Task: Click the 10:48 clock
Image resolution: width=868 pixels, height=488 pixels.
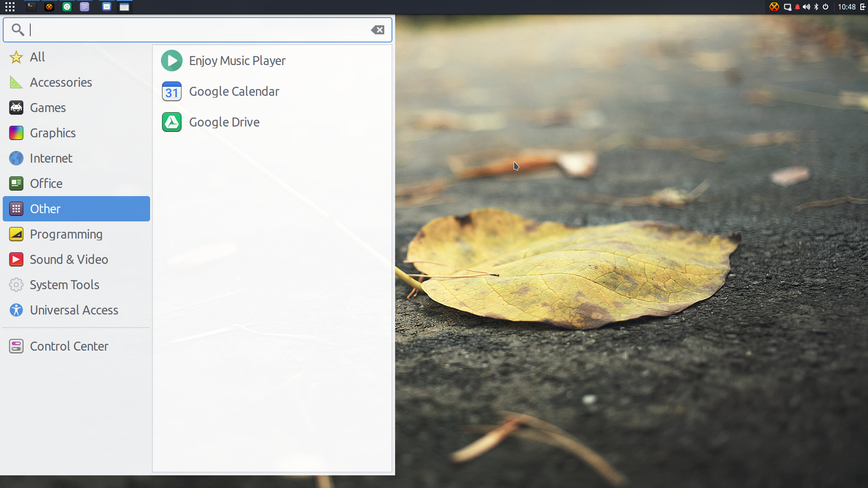Action: click(x=847, y=7)
